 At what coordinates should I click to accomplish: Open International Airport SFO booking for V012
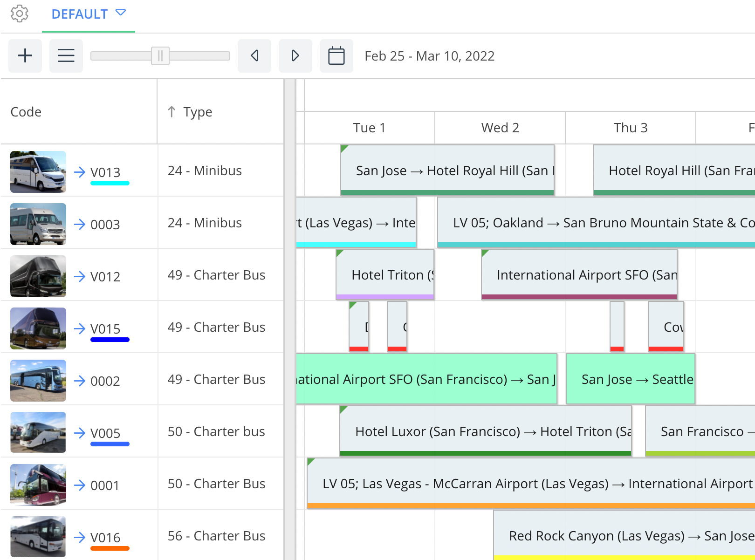pyautogui.click(x=579, y=274)
